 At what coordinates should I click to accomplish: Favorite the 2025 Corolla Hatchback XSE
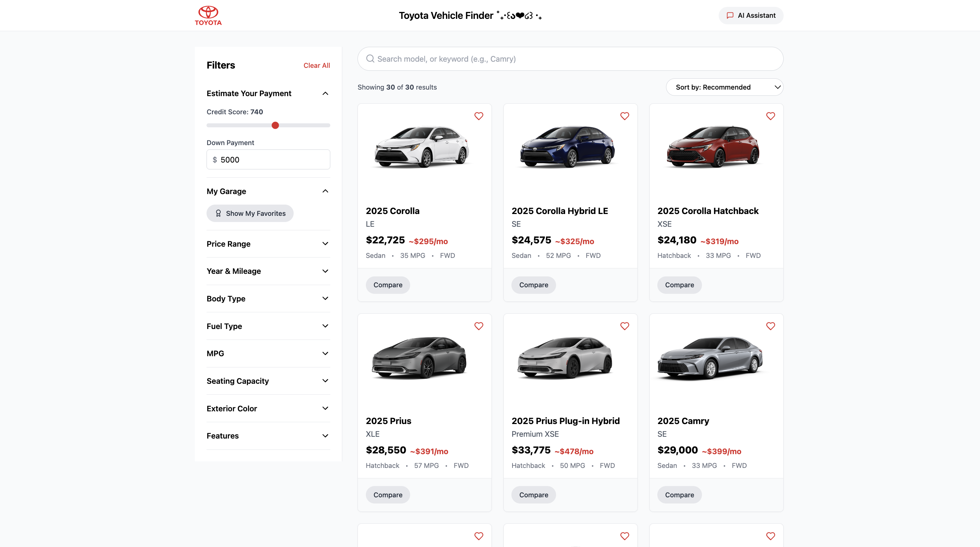point(770,116)
